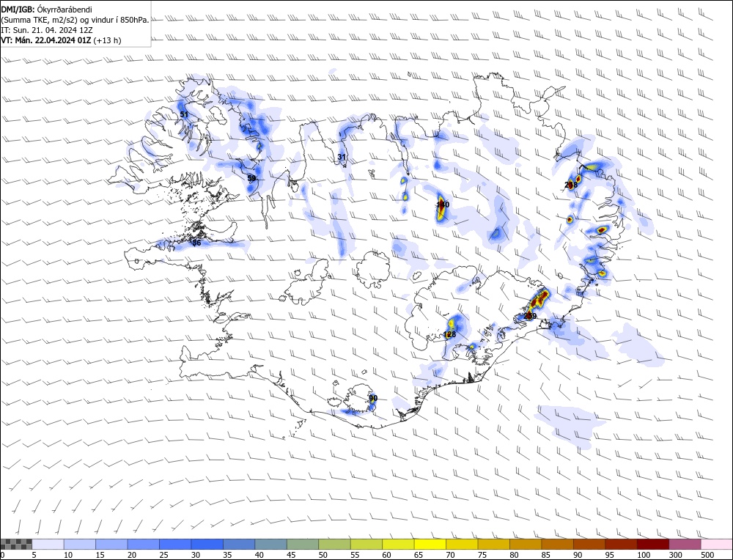Click the 75–80 amber legend swatch
Screen dimensions: 733x560
click(493, 544)
